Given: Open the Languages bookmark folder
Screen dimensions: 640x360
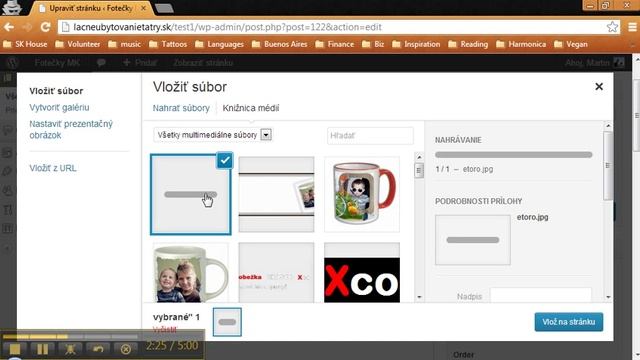Looking at the screenshot, I should (x=219, y=44).
